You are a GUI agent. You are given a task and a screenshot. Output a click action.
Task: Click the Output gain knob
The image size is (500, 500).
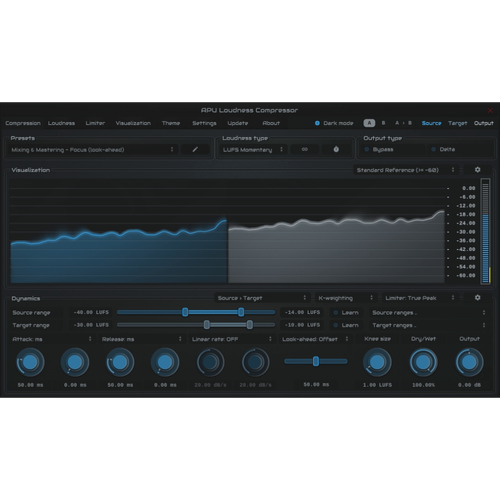469,362
